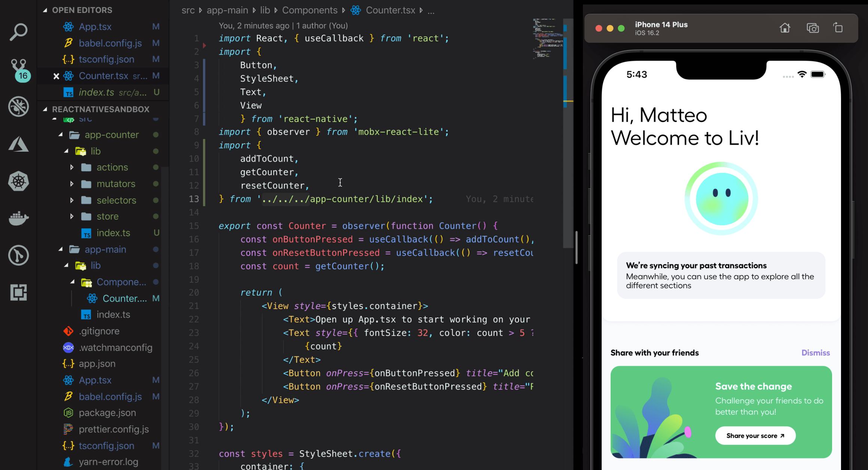
Task: Click the code minimap preview
Action: (547, 38)
